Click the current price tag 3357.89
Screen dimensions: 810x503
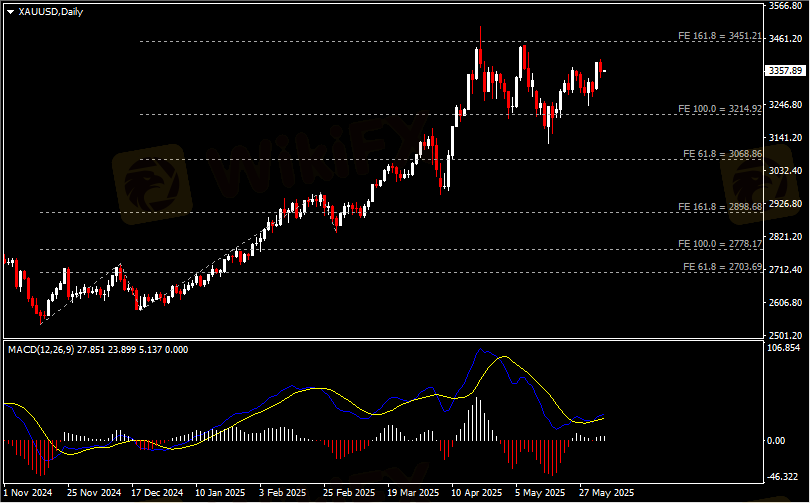(x=785, y=71)
